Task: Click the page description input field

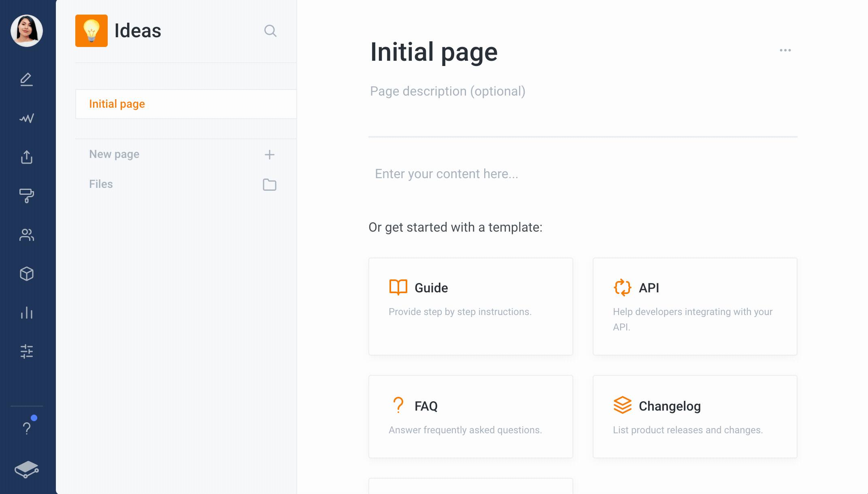Action: click(x=447, y=92)
